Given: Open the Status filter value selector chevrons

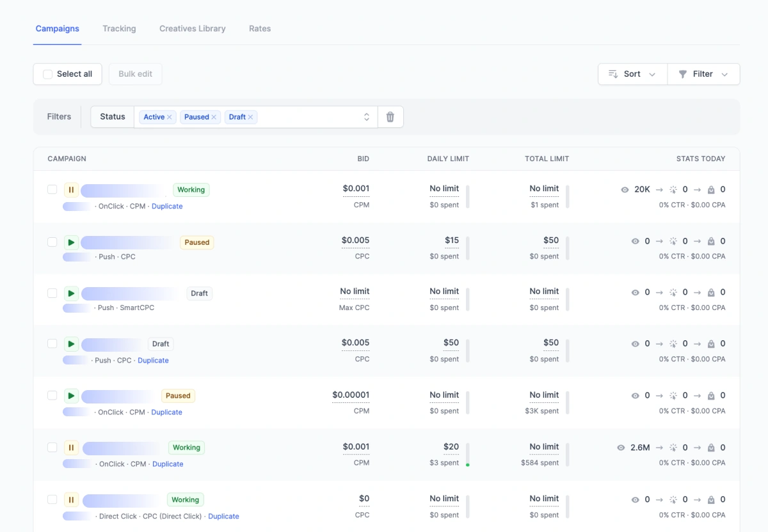Looking at the screenshot, I should (x=366, y=116).
